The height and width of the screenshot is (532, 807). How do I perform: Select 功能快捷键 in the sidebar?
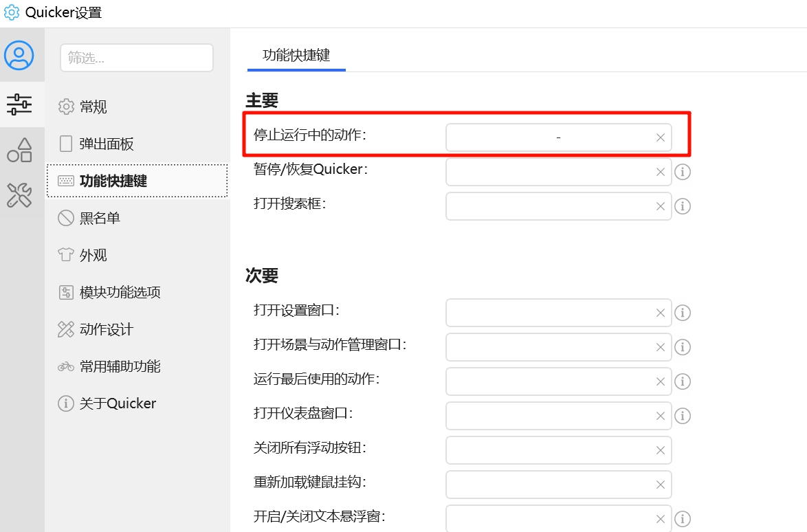137,181
